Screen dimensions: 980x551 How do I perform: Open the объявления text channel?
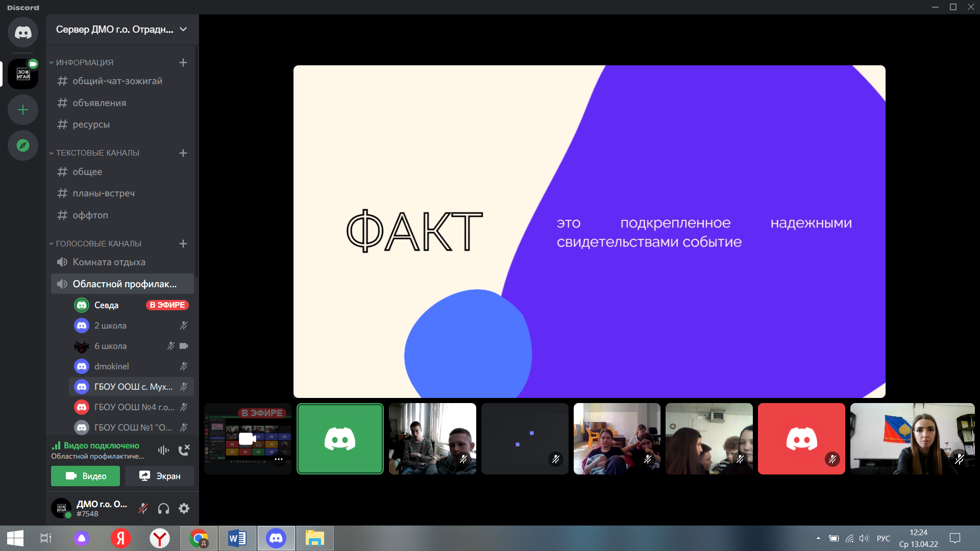(99, 103)
